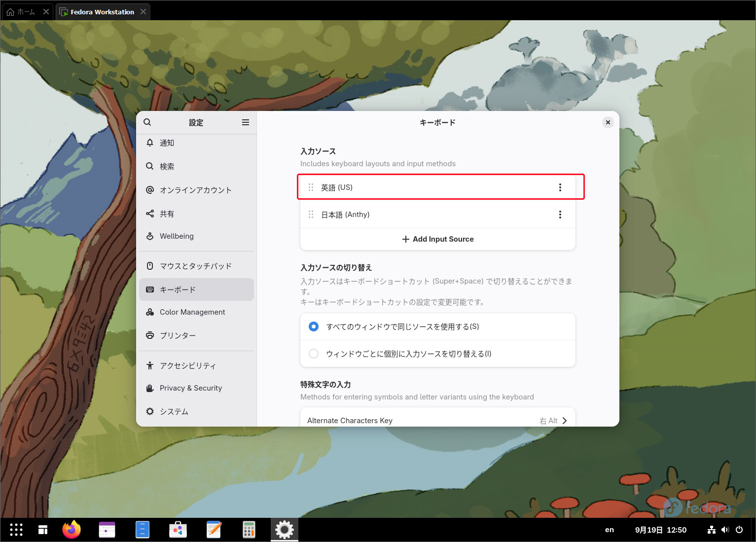Viewport: 756px width, 542px height.
Task: Open the three-dot menu for 日本語 (Anthy)
Action: click(560, 215)
